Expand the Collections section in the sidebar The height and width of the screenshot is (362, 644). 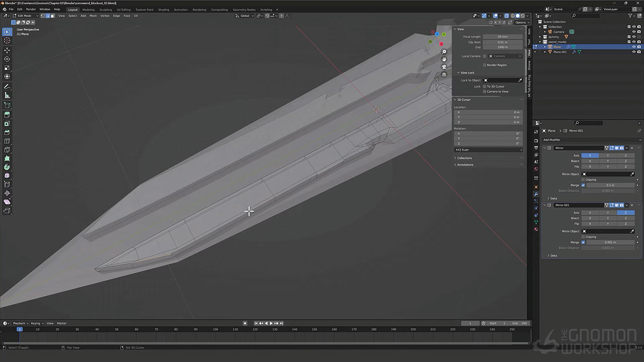(x=464, y=158)
